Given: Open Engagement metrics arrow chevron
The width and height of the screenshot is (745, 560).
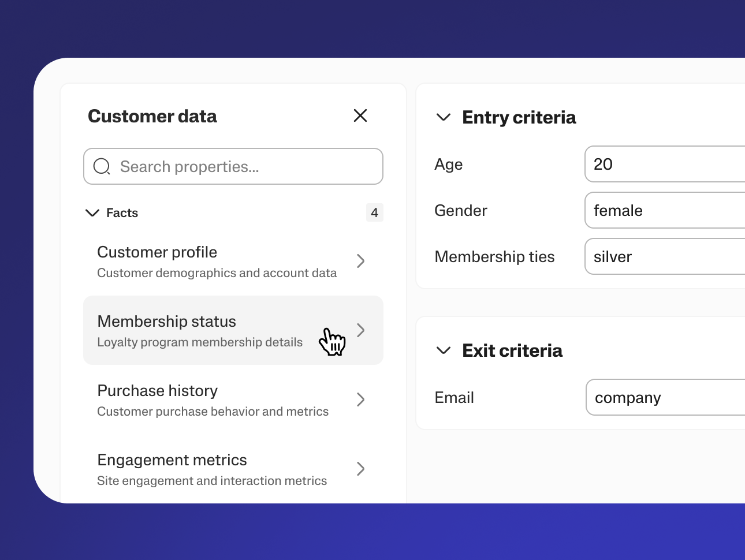Looking at the screenshot, I should pos(360,469).
